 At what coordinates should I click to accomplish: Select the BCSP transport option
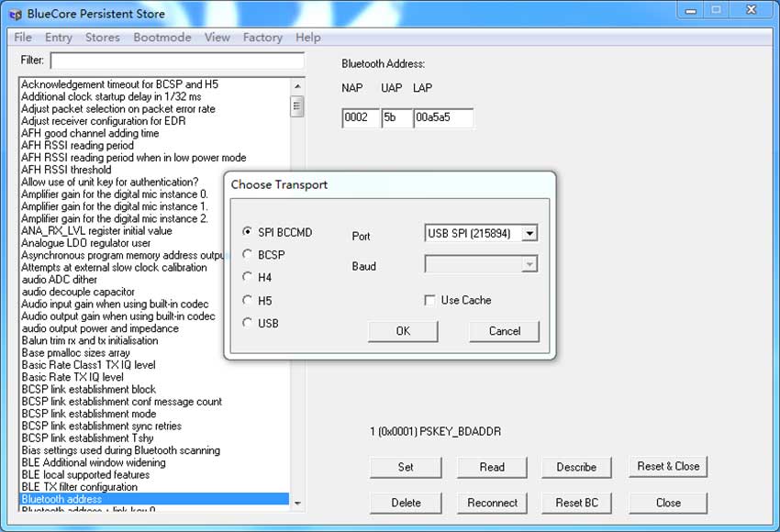point(247,255)
